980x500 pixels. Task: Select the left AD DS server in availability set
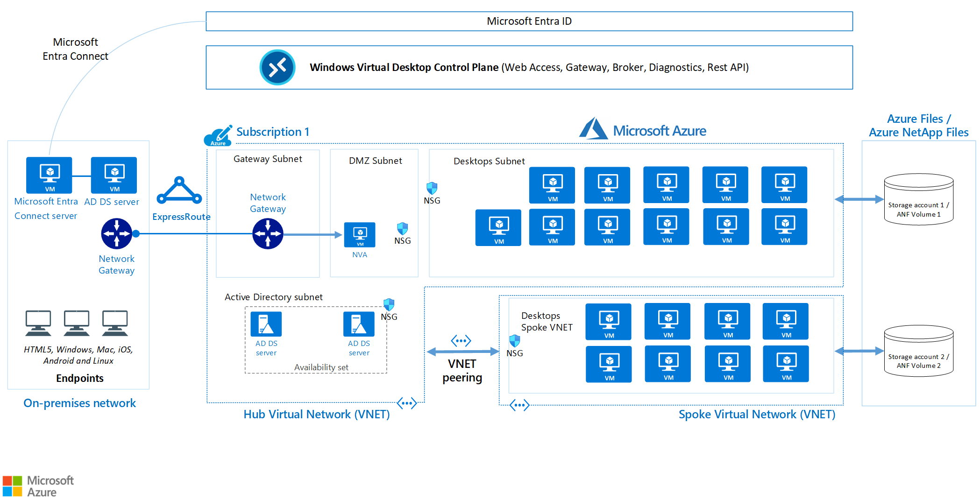[x=266, y=324]
